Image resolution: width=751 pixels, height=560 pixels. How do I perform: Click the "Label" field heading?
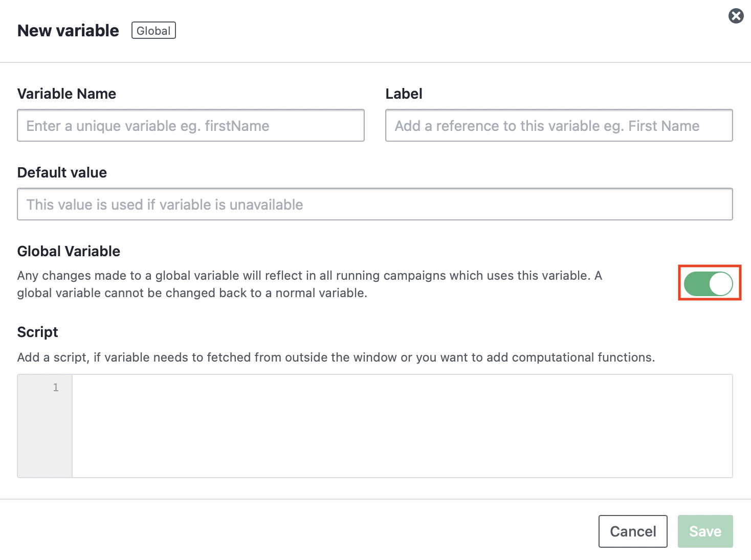coord(404,94)
